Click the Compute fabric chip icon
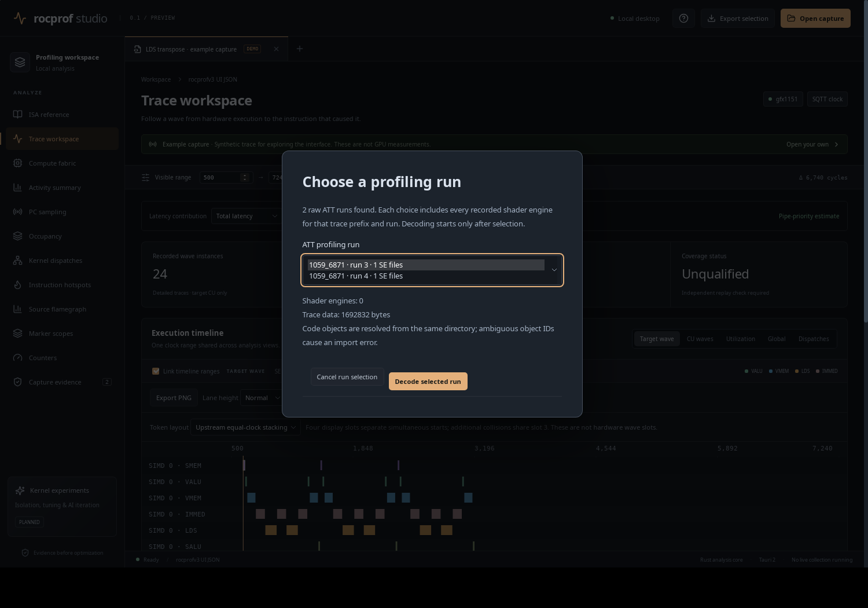The height and width of the screenshot is (608, 868). point(18,163)
